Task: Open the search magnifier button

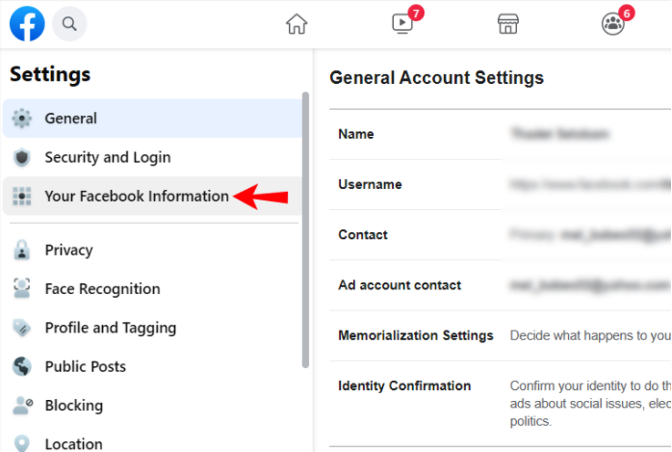Action: tap(69, 24)
